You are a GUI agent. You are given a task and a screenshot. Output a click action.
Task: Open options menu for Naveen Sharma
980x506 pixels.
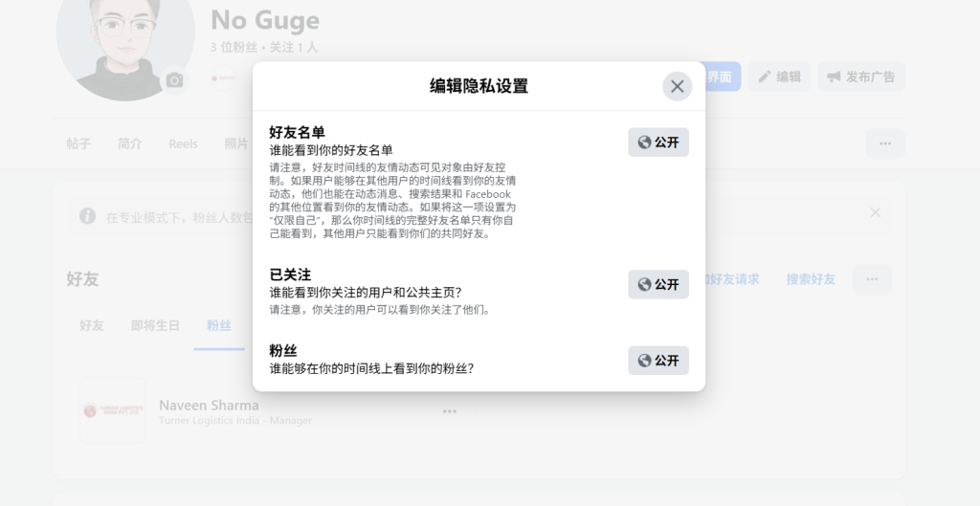pyautogui.click(x=449, y=411)
